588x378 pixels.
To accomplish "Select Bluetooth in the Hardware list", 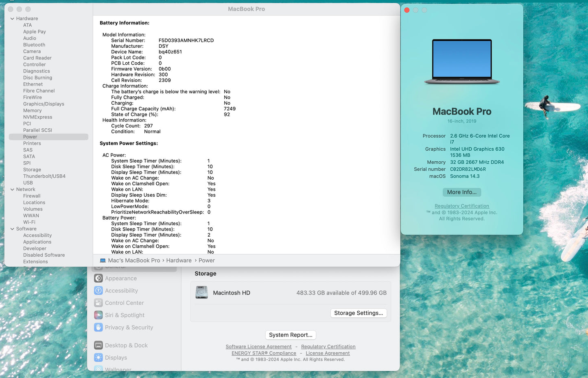I will [x=34, y=44].
